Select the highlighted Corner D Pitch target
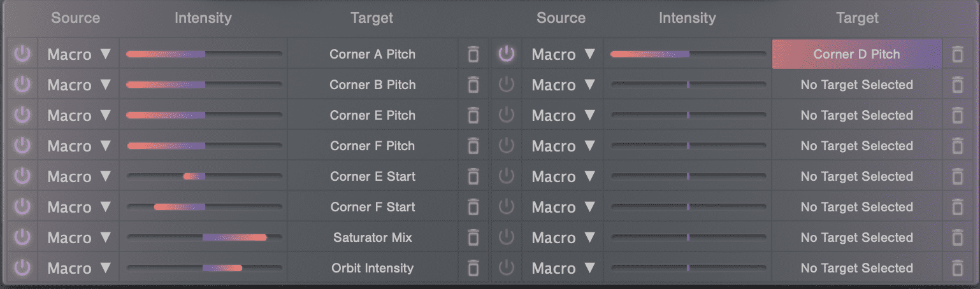Image resolution: width=980 pixels, height=289 pixels. pyautogui.click(x=857, y=54)
